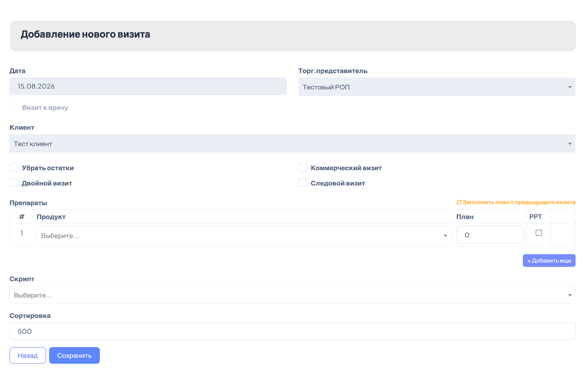Tick the Коммерческий визит checkbox

(303, 168)
